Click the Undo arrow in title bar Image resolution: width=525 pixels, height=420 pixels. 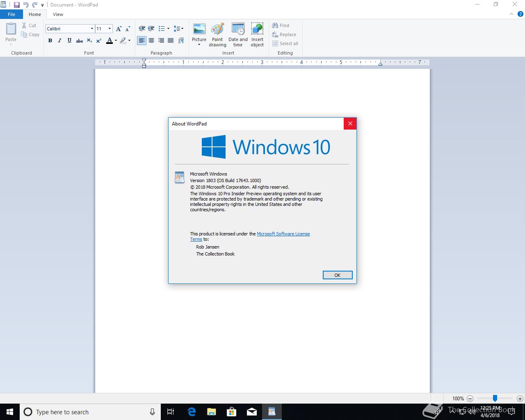(x=26, y=5)
